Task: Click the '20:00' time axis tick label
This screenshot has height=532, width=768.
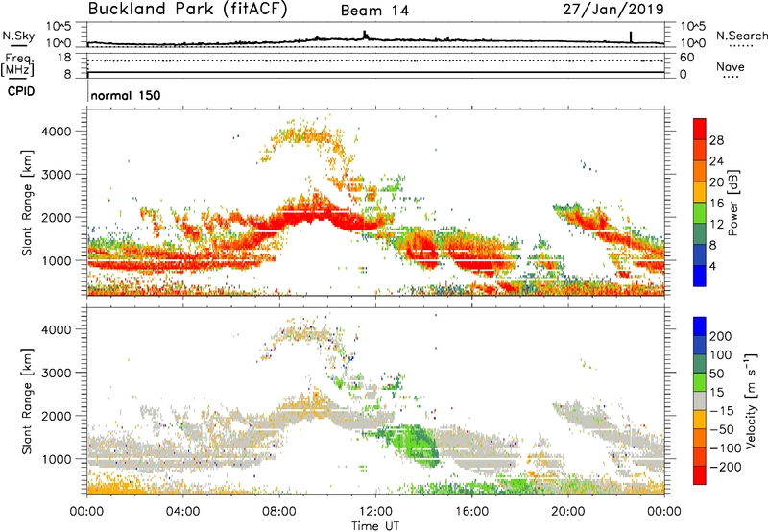Action: [x=568, y=512]
